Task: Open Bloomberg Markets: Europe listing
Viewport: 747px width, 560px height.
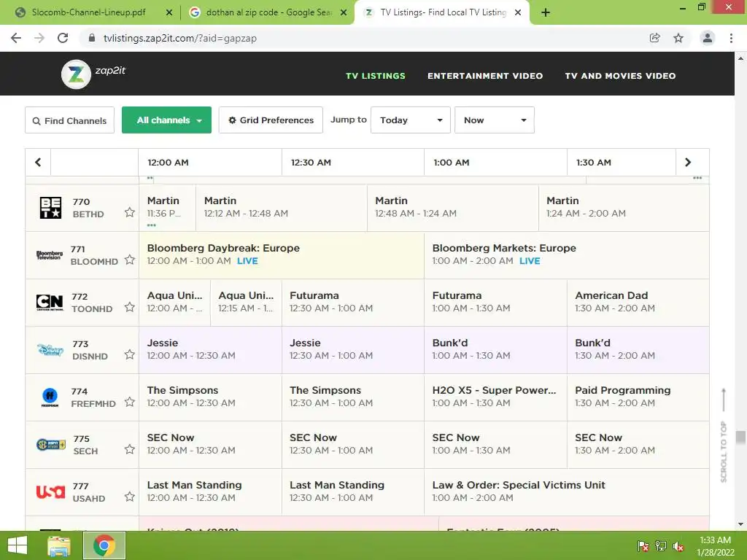Action: (x=566, y=254)
